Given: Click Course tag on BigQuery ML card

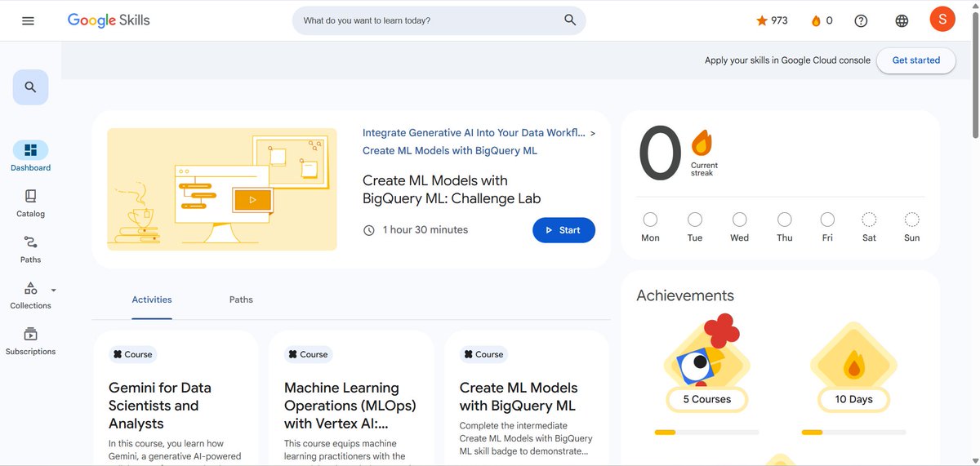Looking at the screenshot, I should pos(483,354).
